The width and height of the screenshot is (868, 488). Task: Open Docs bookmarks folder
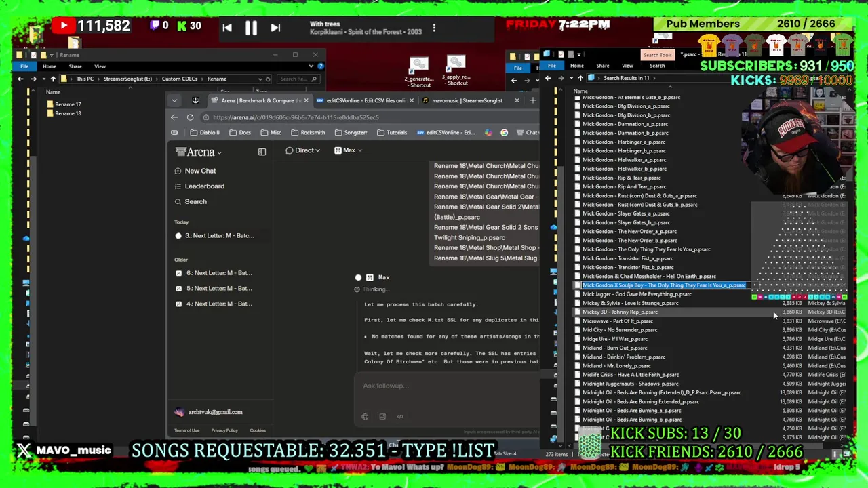(x=241, y=133)
